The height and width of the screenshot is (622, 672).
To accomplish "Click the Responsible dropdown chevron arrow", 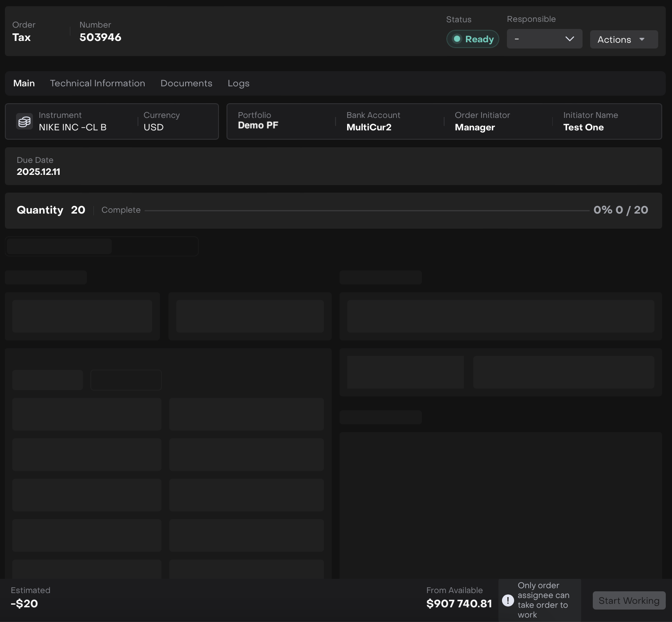I will (x=569, y=39).
